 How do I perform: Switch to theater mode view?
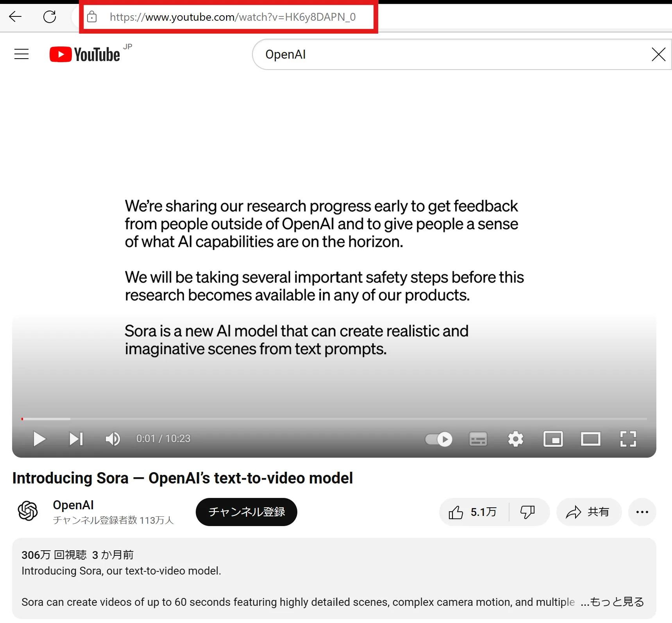click(591, 439)
